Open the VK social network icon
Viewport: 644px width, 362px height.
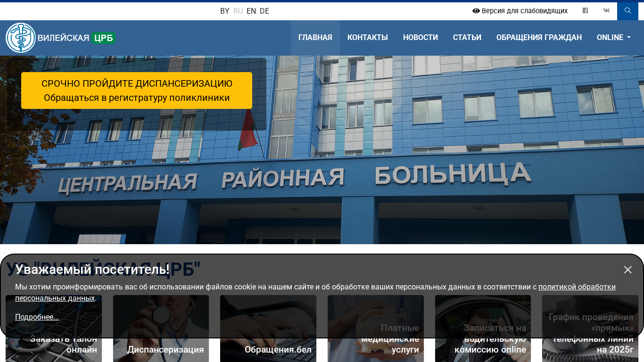[606, 11]
